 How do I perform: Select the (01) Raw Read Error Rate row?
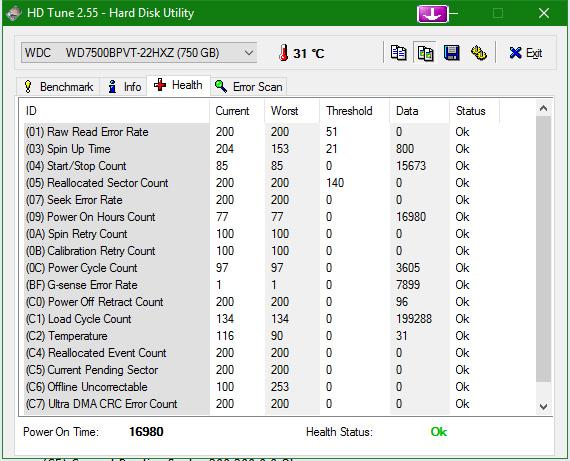(262, 132)
